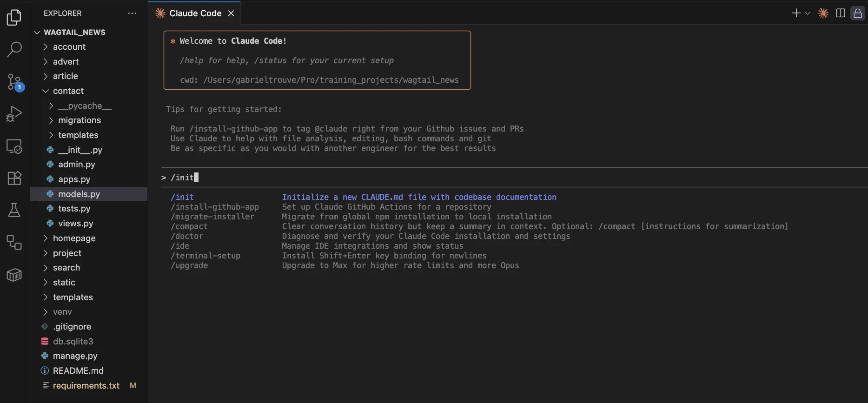The image size is (868, 403).
Task: Collapse the WAGTAIL_NEWS root section
Action: pyautogui.click(x=74, y=32)
